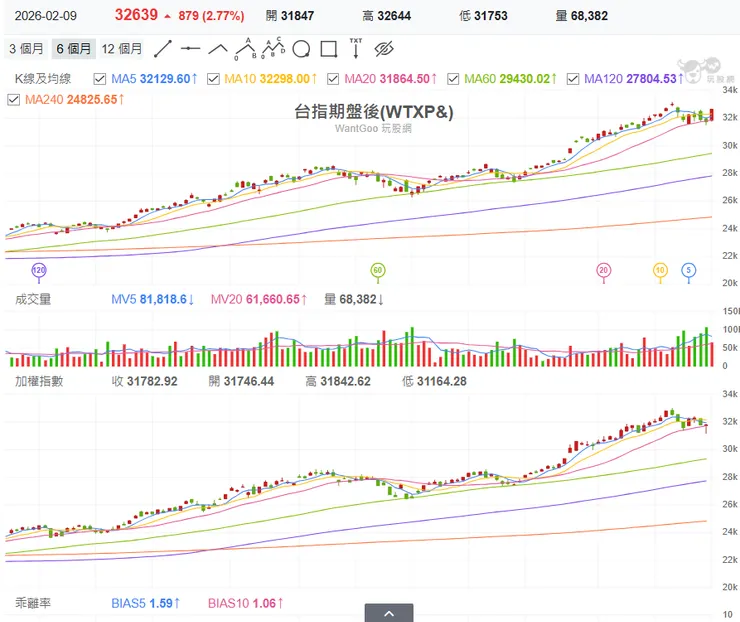Viewport: 740px width, 622px height.
Task: Click the index close 收 31782.92
Action: (x=145, y=381)
